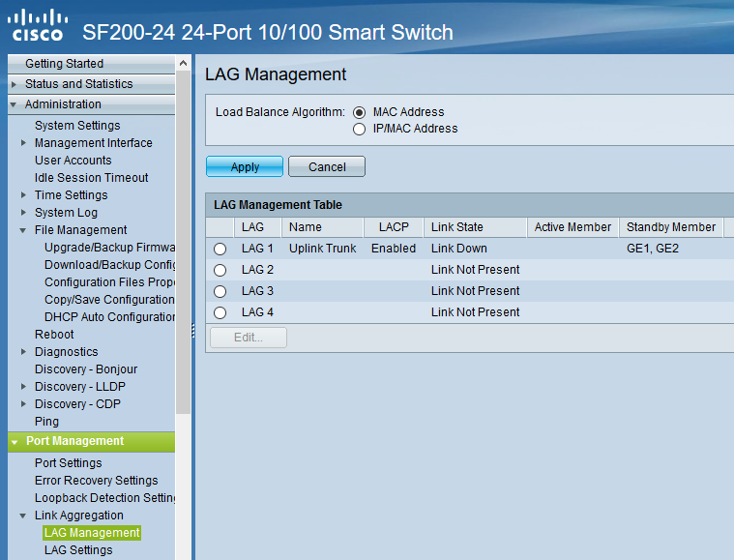Screen dimensions: 734x560
Task: Open Management Interface item
Action: [x=93, y=143]
